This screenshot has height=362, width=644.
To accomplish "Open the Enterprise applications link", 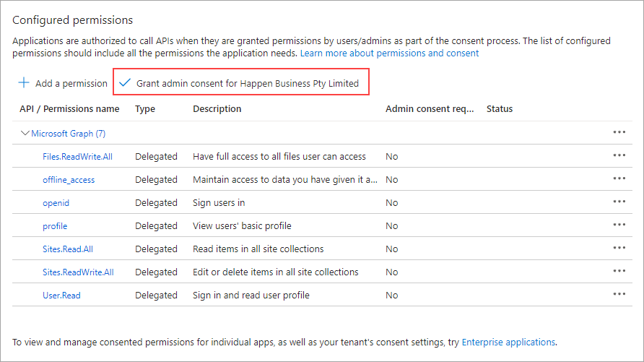I will 508,342.
